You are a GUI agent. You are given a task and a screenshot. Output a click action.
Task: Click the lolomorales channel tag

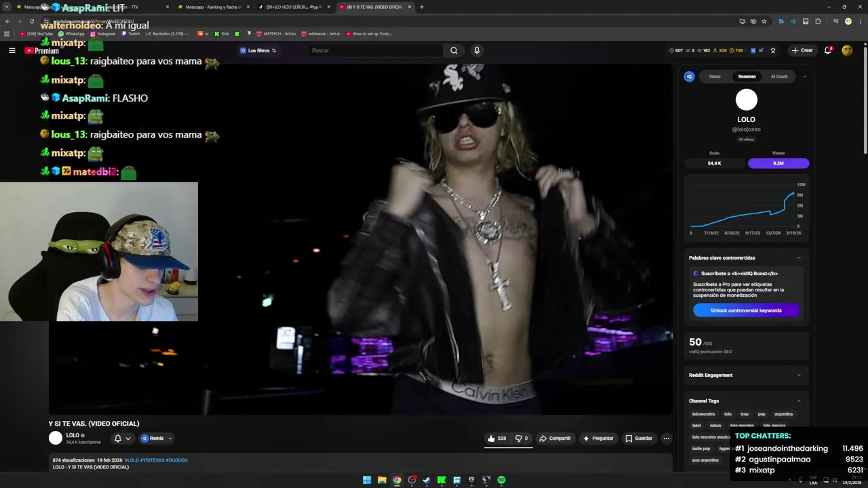click(703, 414)
